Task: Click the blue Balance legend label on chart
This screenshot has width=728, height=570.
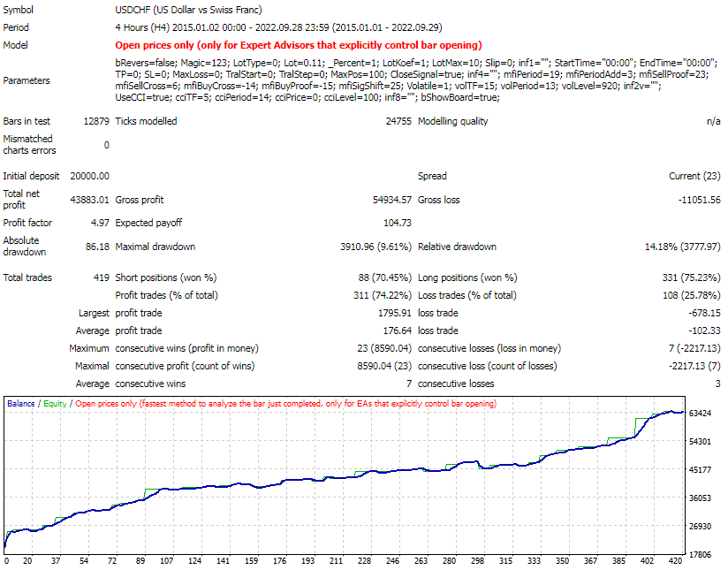Action: (x=21, y=404)
